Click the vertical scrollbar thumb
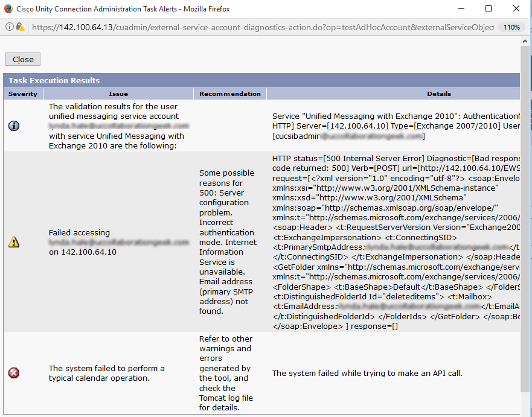 click(x=525, y=218)
